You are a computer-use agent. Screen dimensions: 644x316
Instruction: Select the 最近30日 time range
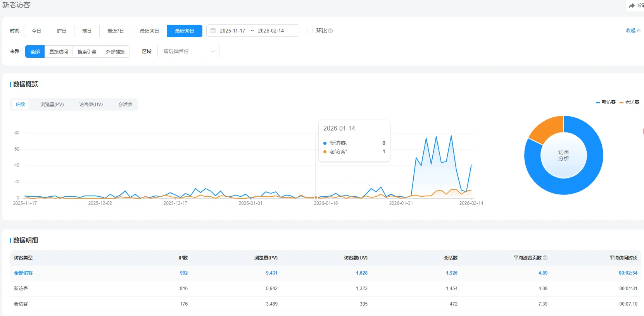149,31
